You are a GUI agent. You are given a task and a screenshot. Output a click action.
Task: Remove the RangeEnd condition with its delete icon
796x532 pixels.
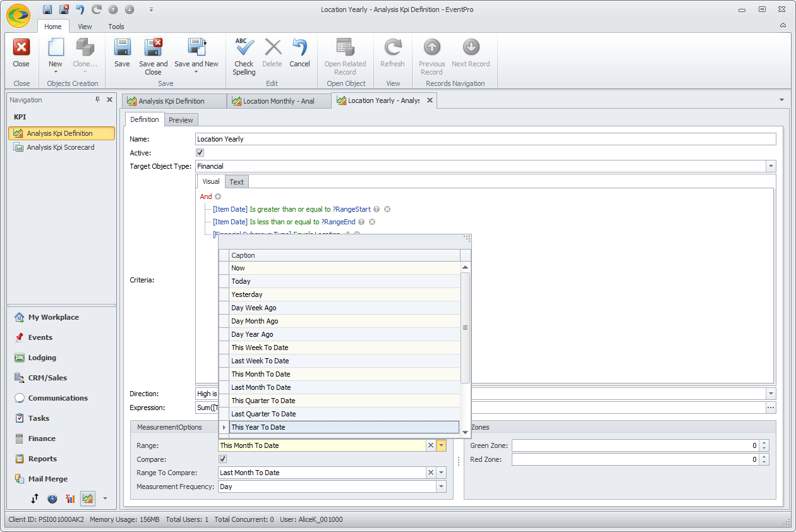point(372,222)
